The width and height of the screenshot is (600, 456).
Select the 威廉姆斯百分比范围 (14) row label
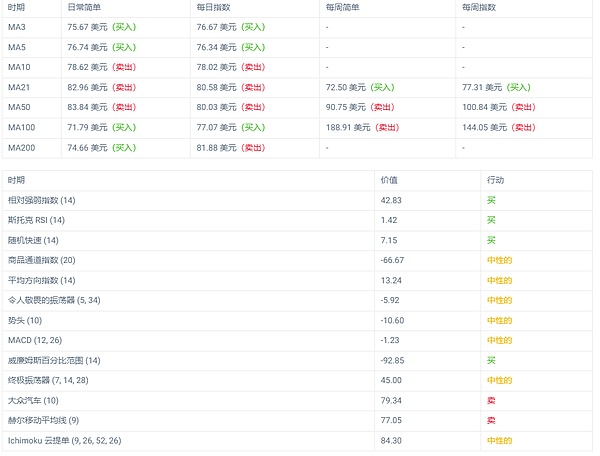54,361
